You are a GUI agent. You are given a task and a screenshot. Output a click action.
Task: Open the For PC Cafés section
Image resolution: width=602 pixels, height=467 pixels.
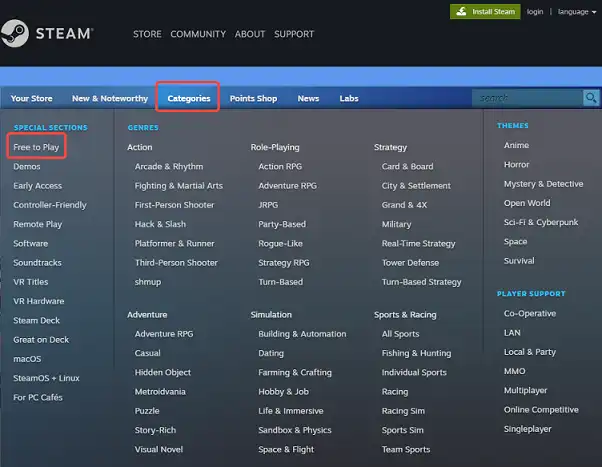tap(38, 397)
